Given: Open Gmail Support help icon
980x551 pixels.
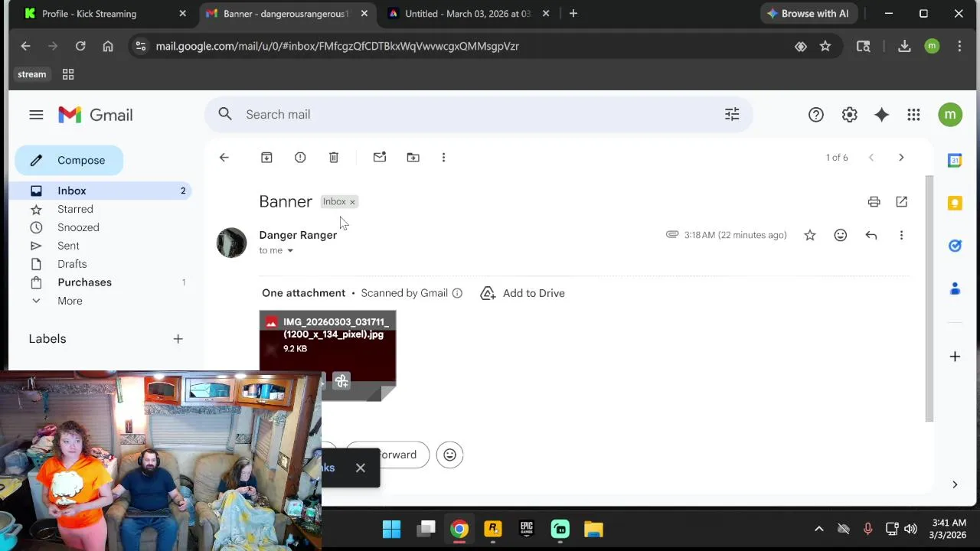Looking at the screenshot, I should pyautogui.click(x=816, y=115).
